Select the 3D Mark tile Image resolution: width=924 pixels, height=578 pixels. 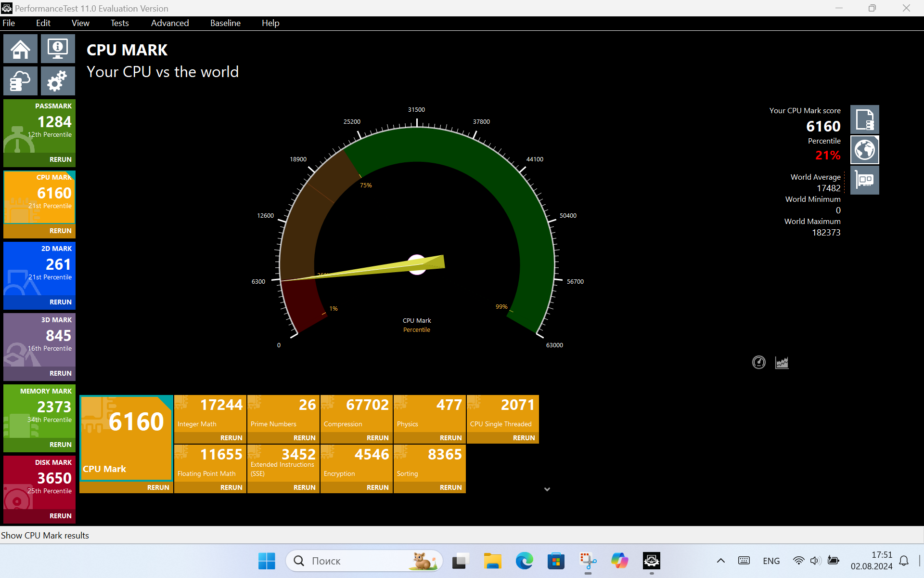(x=39, y=340)
